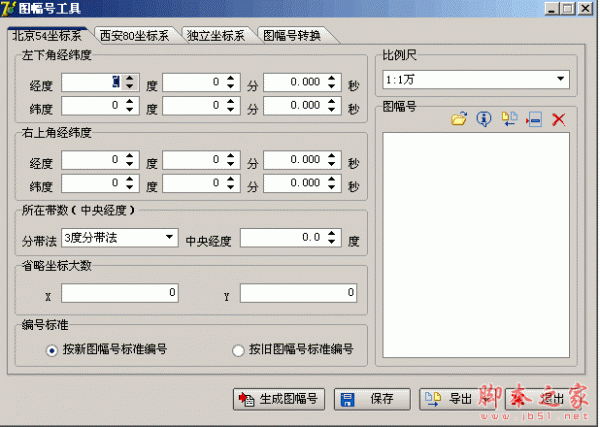Close the 图幅号工具 window

point(585,8)
